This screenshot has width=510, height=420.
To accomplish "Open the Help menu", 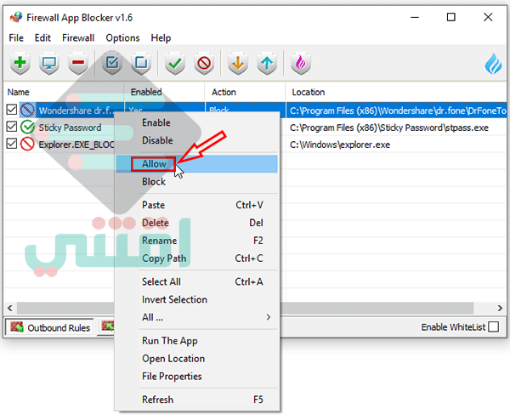I will tap(161, 37).
